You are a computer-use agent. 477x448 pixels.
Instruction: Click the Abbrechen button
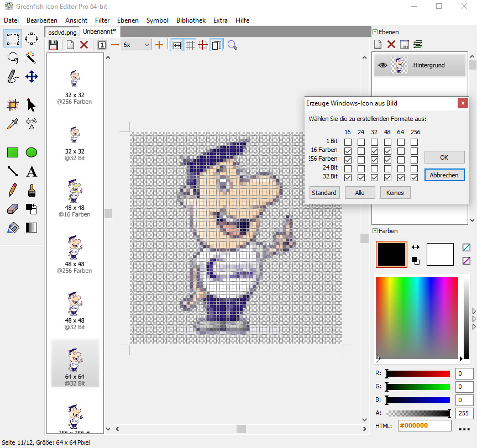pos(444,175)
